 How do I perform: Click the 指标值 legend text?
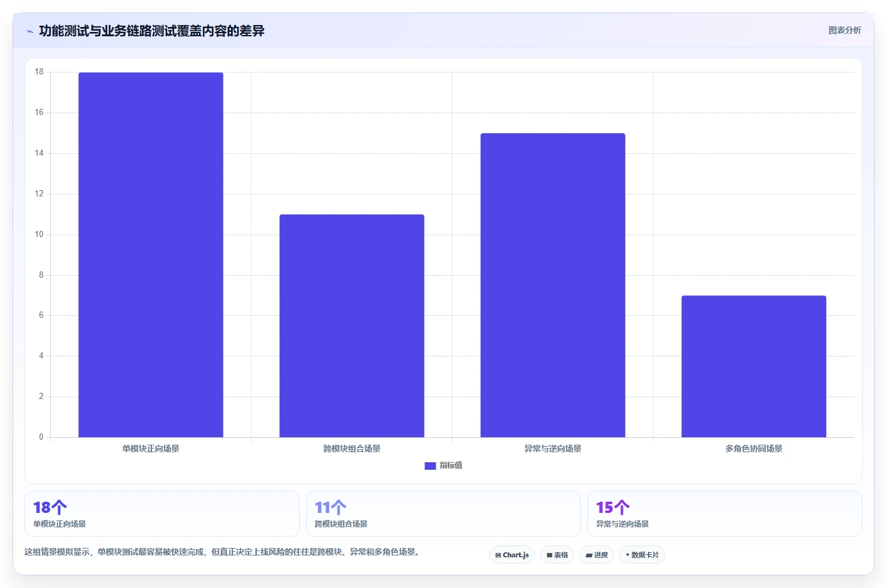pos(451,465)
